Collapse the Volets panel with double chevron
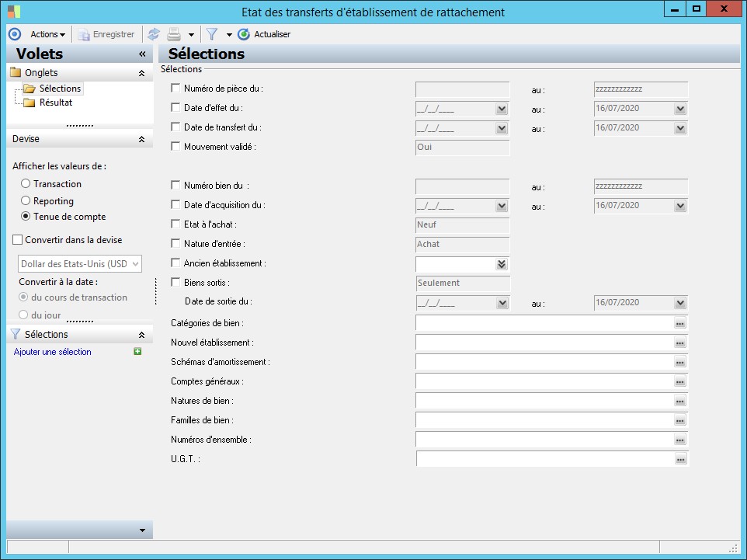Screen dimensions: 747x560 pyautogui.click(x=142, y=54)
